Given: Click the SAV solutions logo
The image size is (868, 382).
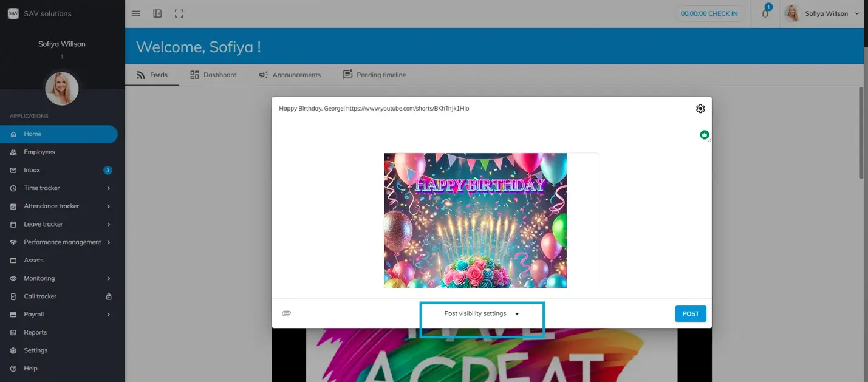Looking at the screenshot, I should [x=13, y=13].
